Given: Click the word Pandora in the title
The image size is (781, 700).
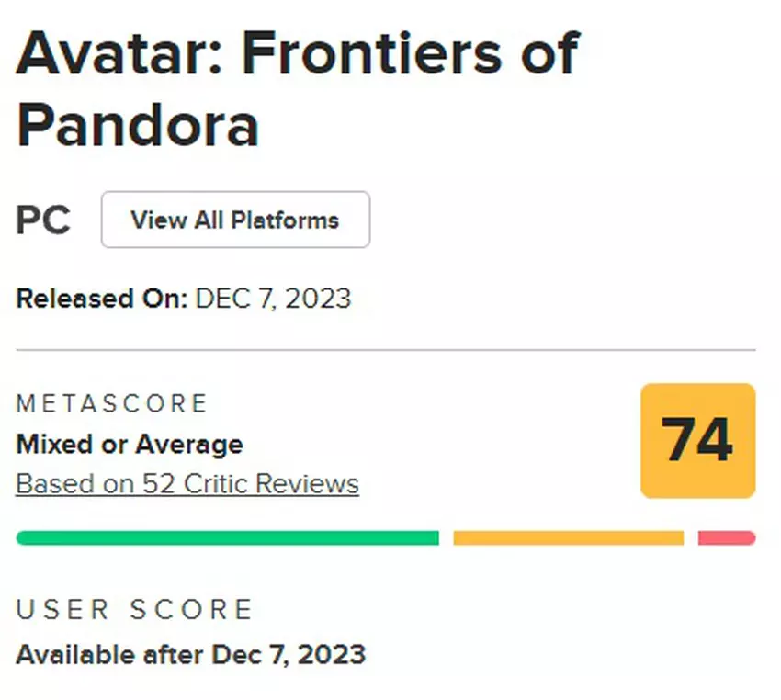Looking at the screenshot, I should click(x=138, y=125).
